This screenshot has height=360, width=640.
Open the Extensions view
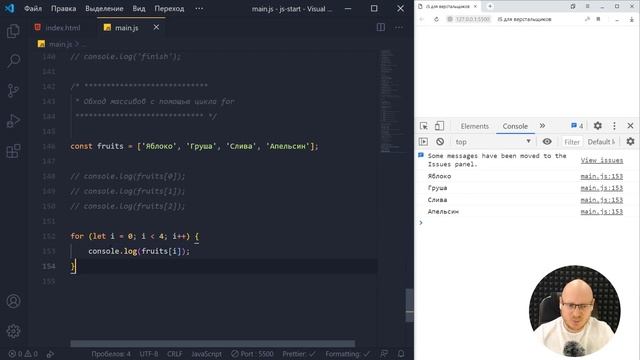13,151
